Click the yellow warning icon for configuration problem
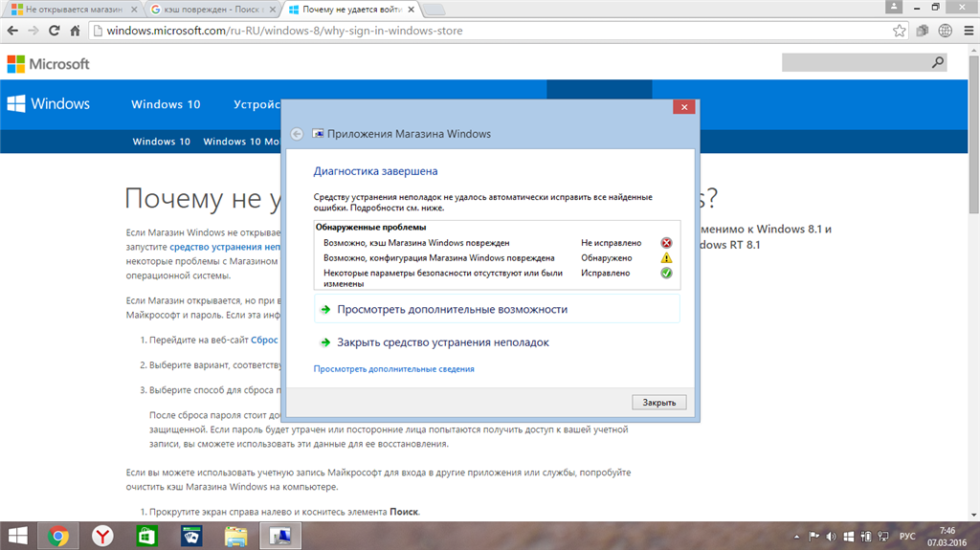Image resolution: width=980 pixels, height=550 pixels. (666, 257)
